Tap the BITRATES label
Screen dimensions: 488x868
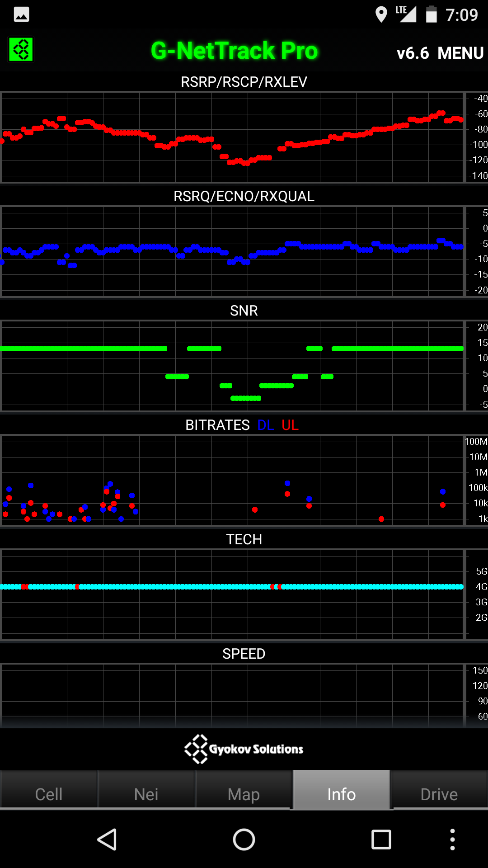(217, 425)
